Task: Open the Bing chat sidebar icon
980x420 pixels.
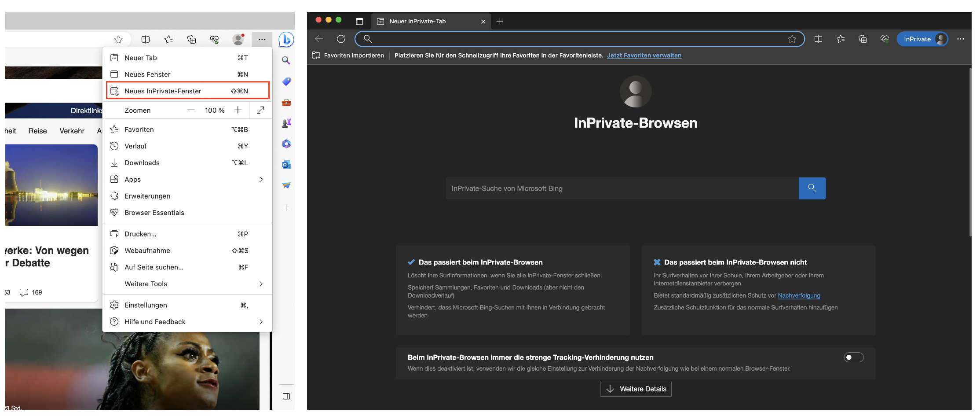Action: pos(286,40)
